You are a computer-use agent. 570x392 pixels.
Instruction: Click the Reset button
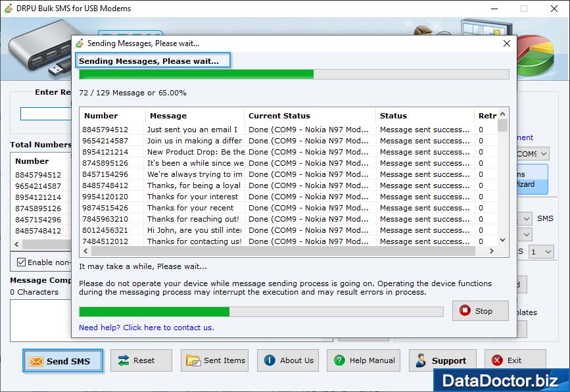[141, 360]
